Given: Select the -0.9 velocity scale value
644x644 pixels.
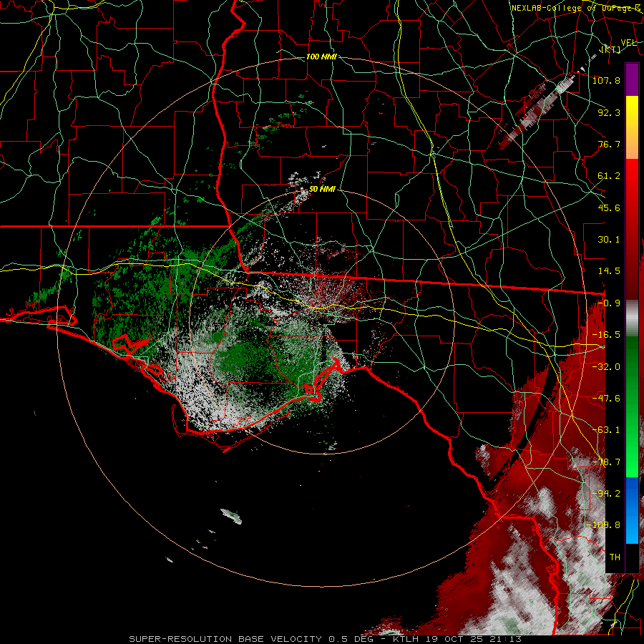Looking at the screenshot, I should [x=609, y=303].
